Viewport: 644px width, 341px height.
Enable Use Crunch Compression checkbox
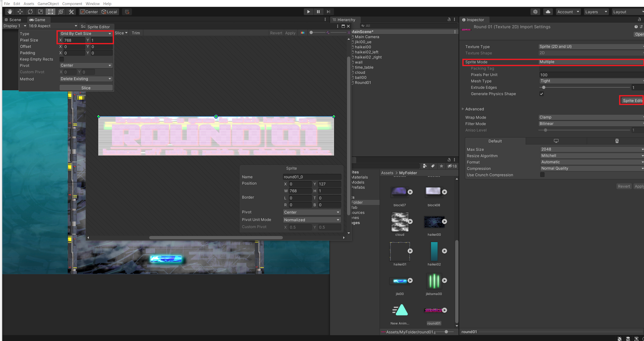pyautogui.click(x=542, y=175)
